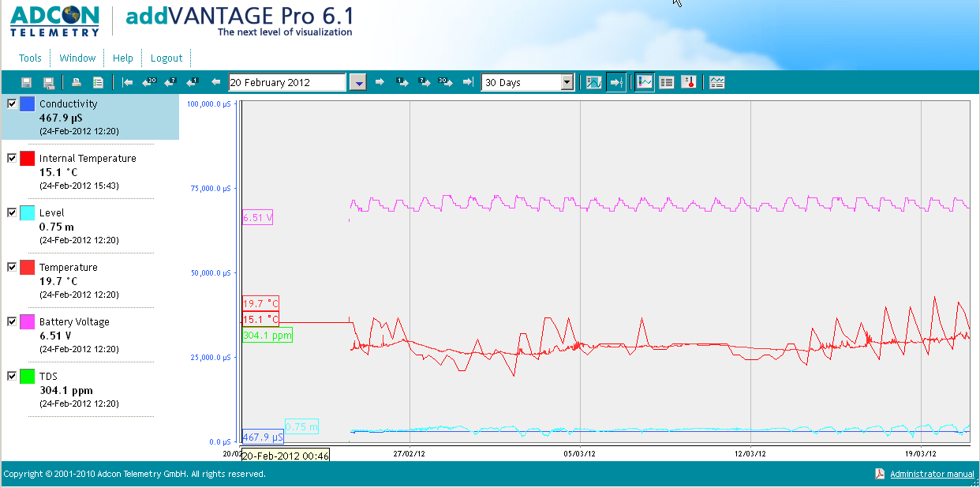
Task: Open the date picker dropdown arrow
Action: [358, 82]
